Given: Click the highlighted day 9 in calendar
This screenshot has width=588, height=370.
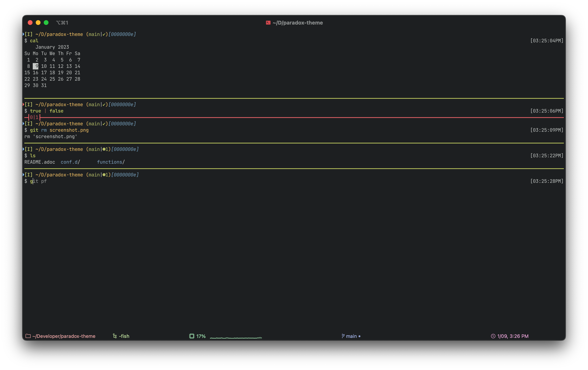Looking at the screenshot, I should click(x=36, y=66).
